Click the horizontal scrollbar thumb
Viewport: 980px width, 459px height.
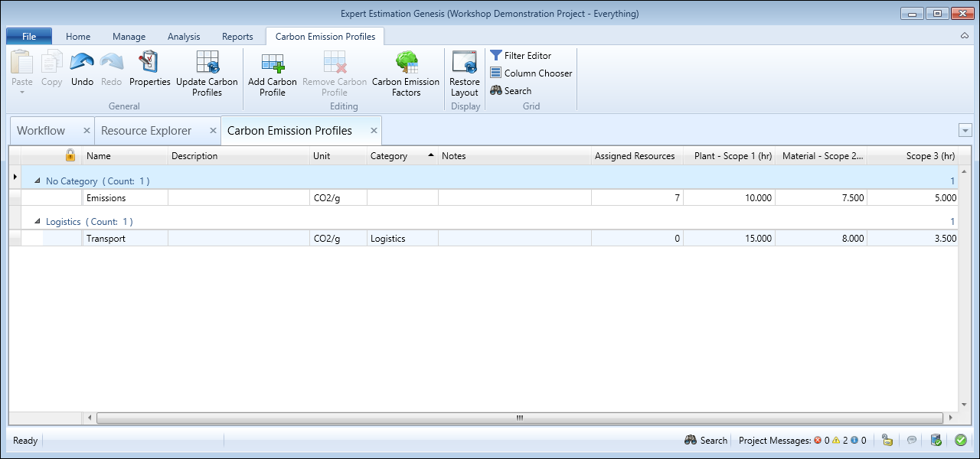click(x=519, y=418)
